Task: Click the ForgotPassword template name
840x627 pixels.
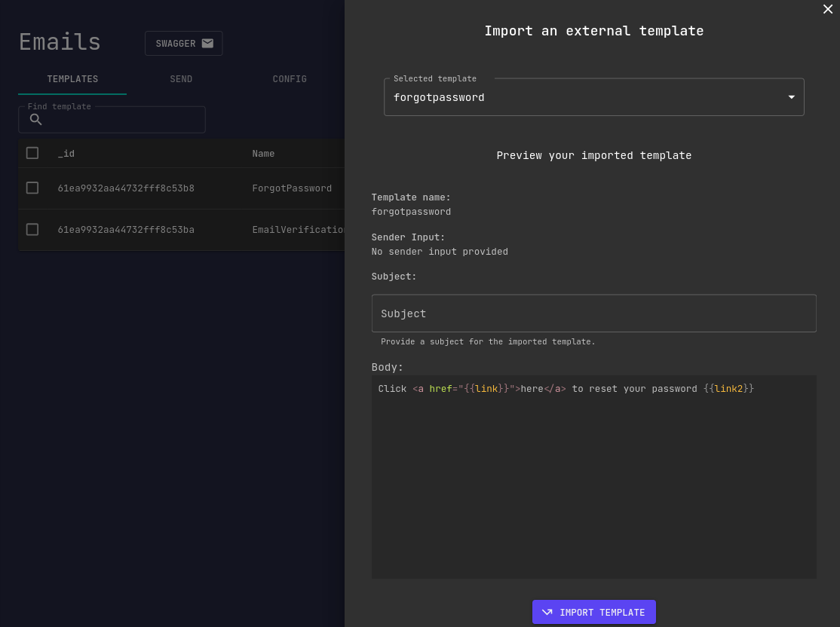Action: [292, 188]
